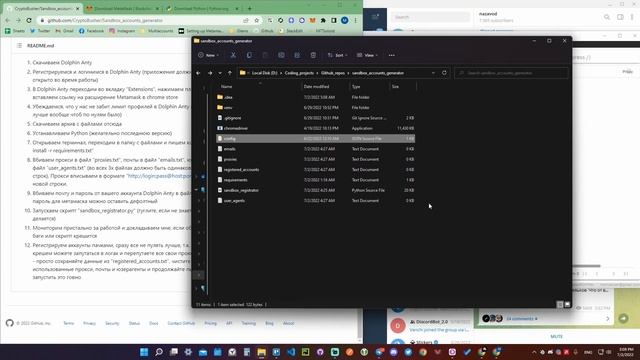Viewport: 640px width, 360px height.
Task: Click the GitHub logo in page footer
Action: click(9, 323)
